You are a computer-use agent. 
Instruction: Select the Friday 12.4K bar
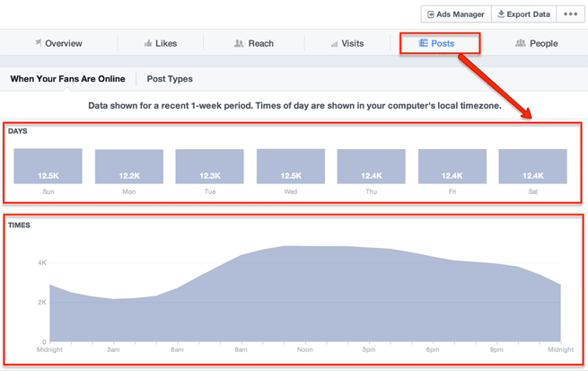(x=452, y=167)
